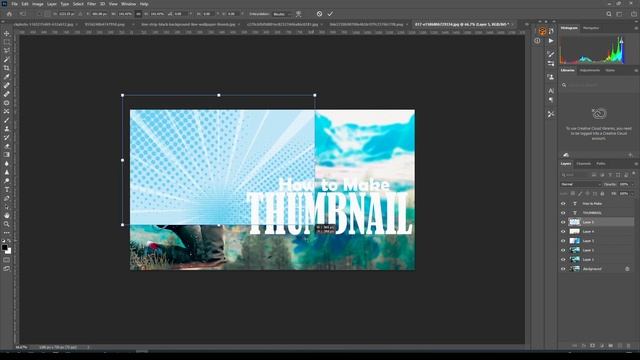Screen dimensions: 640x360
Task: Click the Home icon in options bar
Action: pos(9,14)
